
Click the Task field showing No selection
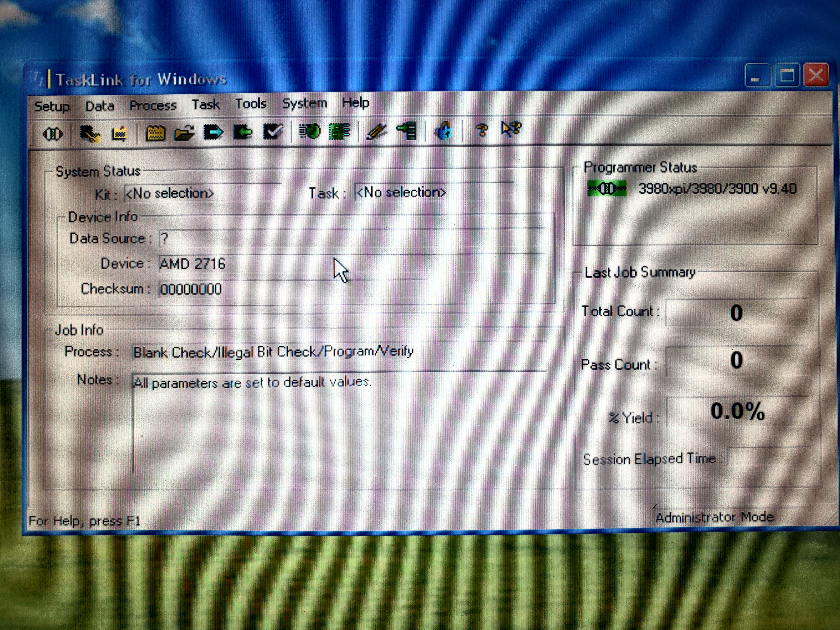[434, 192]
